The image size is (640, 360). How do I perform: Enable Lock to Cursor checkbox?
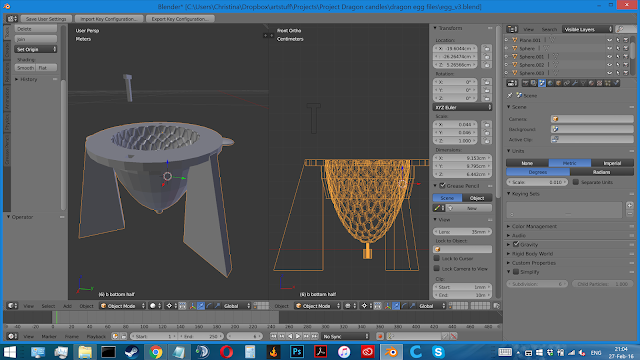(x=437, y=258)
